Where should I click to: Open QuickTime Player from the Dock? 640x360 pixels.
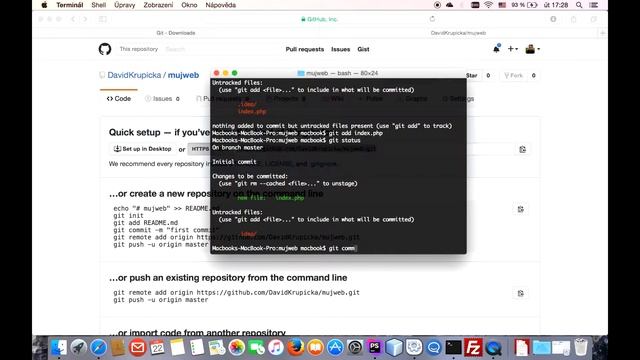point(493,348)
